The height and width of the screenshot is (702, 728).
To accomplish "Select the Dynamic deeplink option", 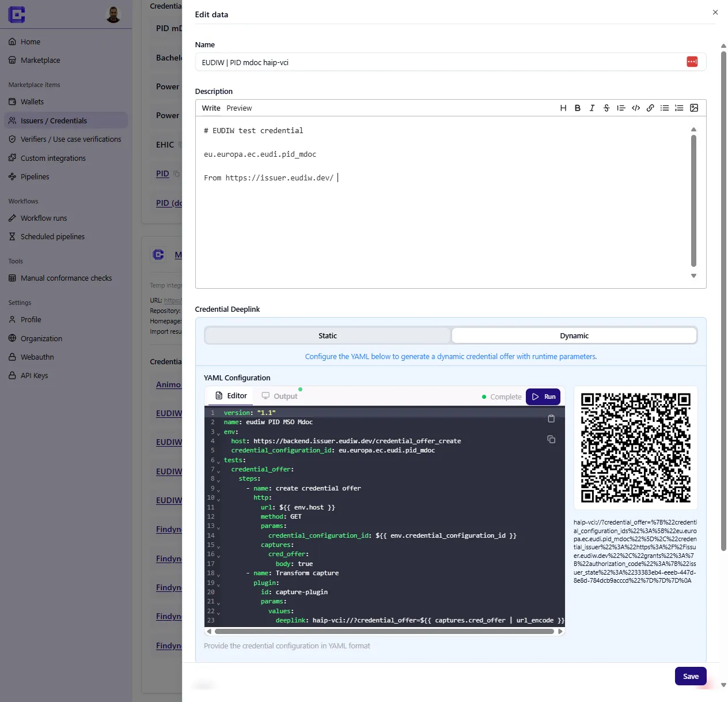I will point(574,335).
